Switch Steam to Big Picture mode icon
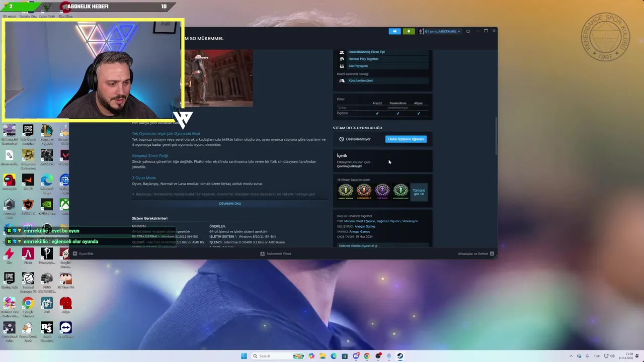 tap(468, 31)
